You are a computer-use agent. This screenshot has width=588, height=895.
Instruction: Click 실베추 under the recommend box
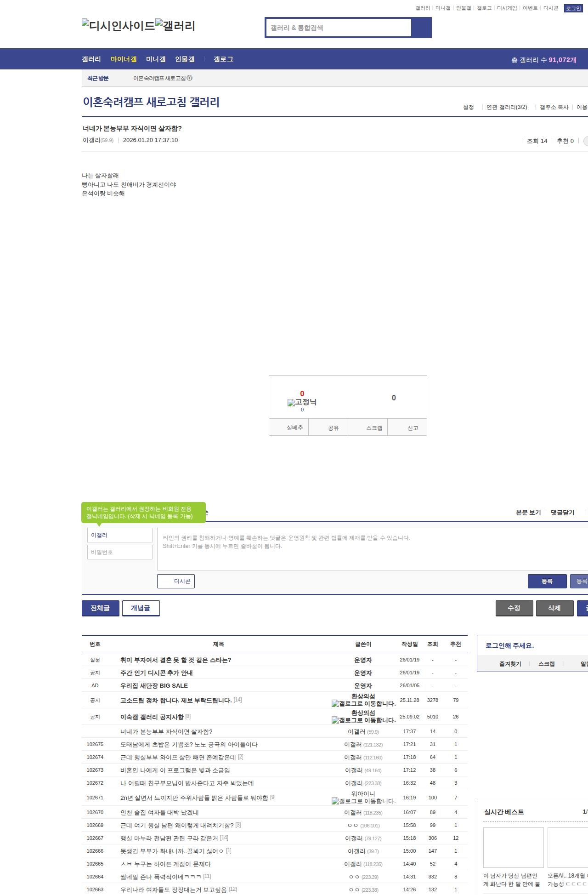[x=289, y=428]
